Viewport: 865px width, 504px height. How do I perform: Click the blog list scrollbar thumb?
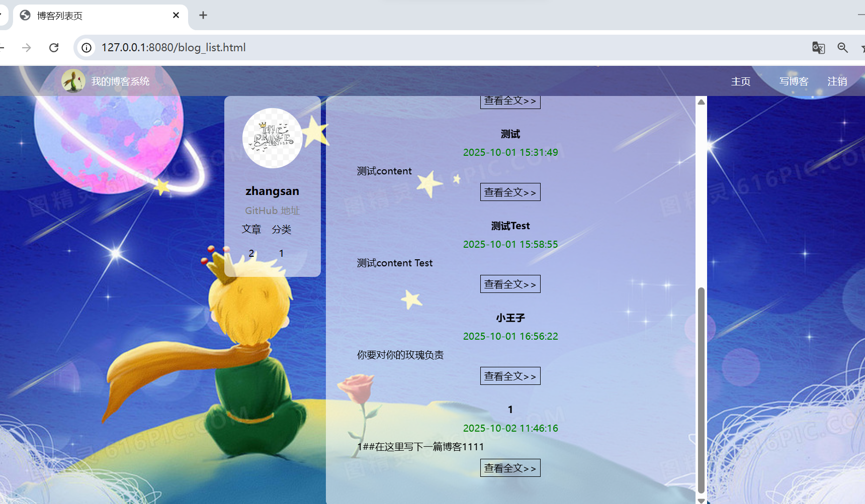(701, 390)
